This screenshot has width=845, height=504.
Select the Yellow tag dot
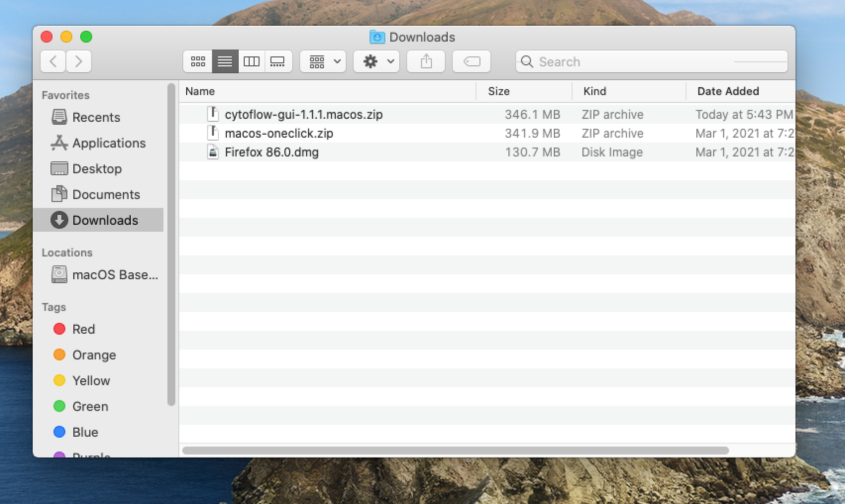point(59,380)
